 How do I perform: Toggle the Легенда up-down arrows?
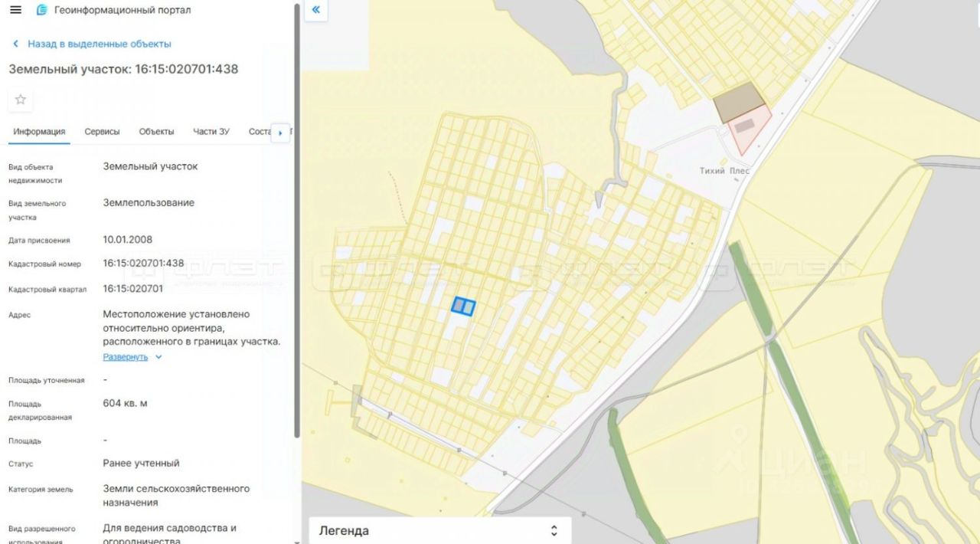(554, 530)
